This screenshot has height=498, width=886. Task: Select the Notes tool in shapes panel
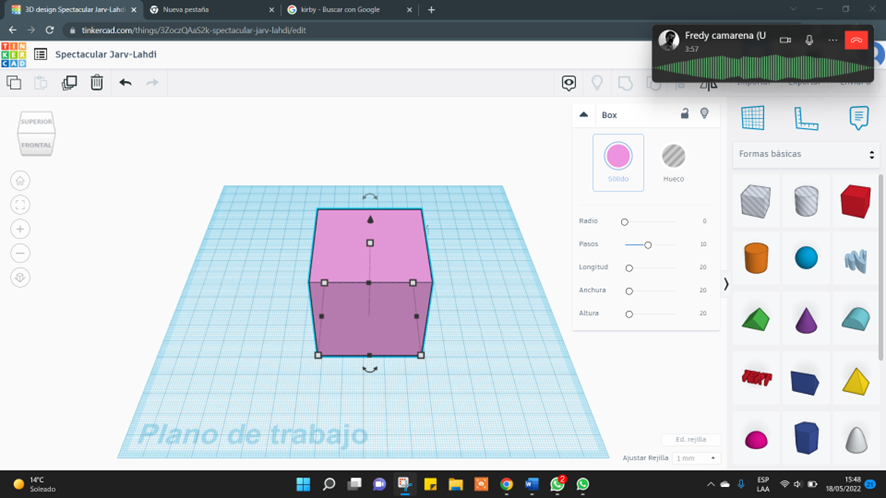click(x=859, y=118)
